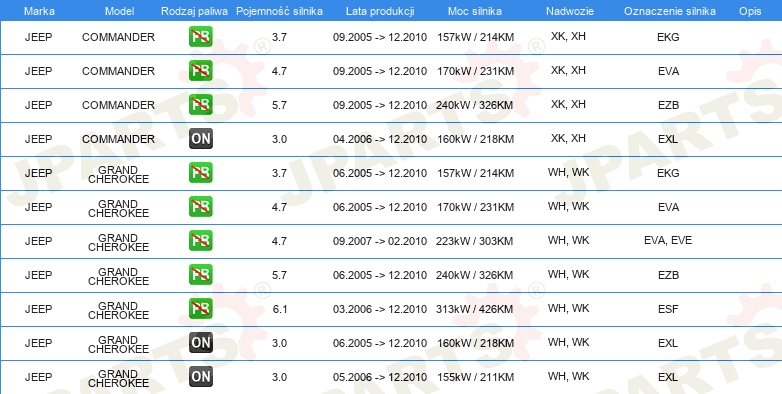Select the Rodzaj paliwa column header
782x394 pixels.
tap(195, 11)
